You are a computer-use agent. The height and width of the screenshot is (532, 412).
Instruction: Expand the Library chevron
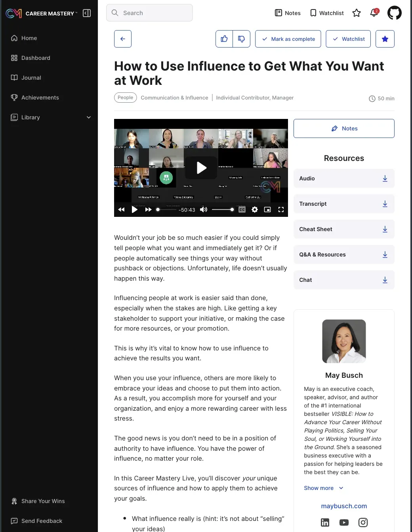[x=89, y=117]
